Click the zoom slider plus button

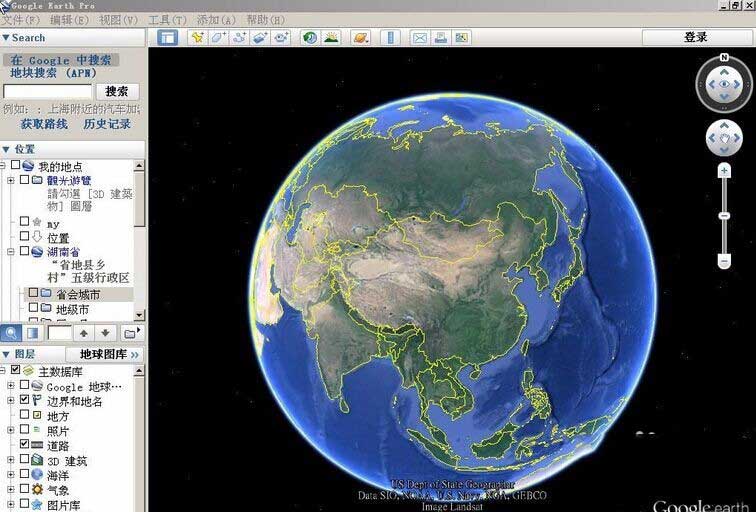point(724,171)
